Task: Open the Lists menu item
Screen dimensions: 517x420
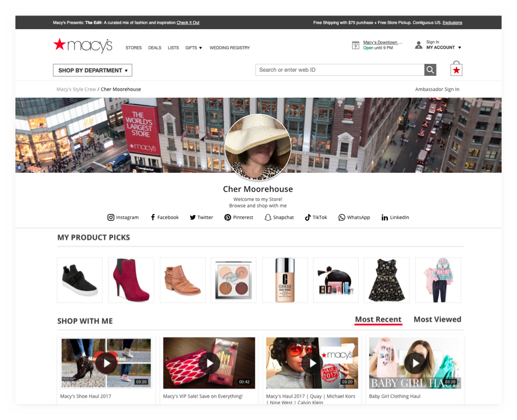Action: point(173,48)
